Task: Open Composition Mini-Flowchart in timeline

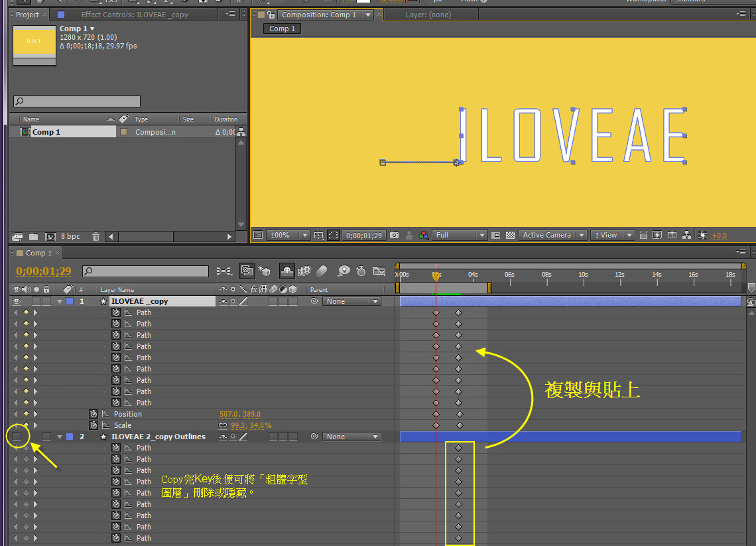Action: pos(224,271)
